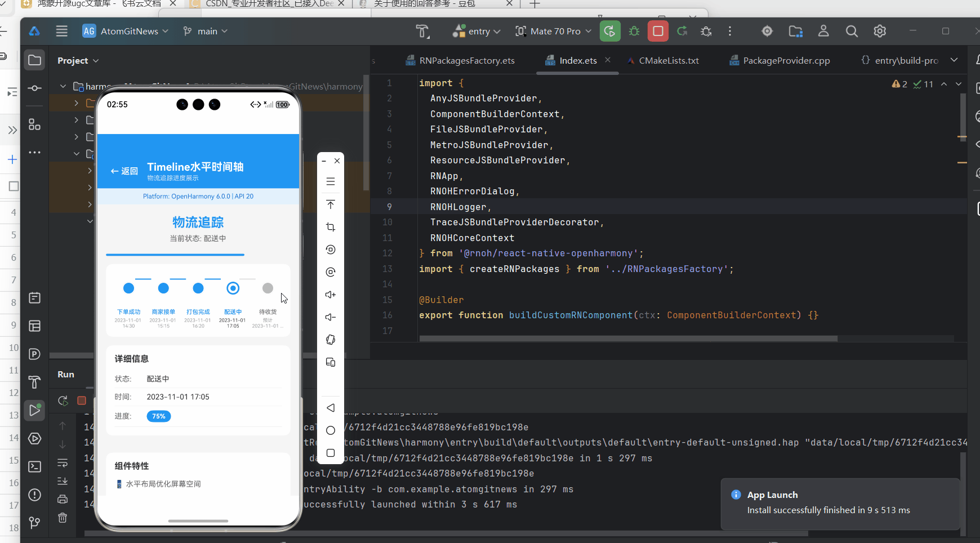Click the emulator rotate left icon
The width and height of the screenshot is (980, 543).
tap(331, 250)
